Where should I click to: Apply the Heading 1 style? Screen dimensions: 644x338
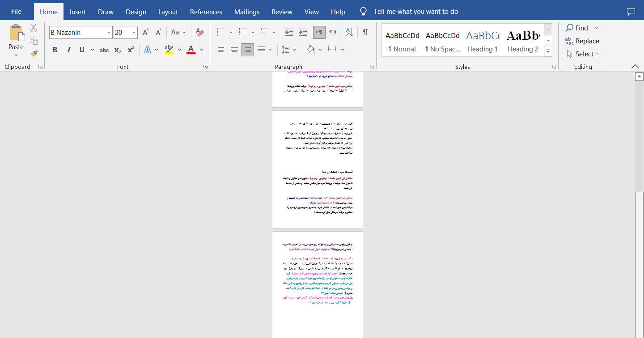pyautogui.click(x=483, y=41)
